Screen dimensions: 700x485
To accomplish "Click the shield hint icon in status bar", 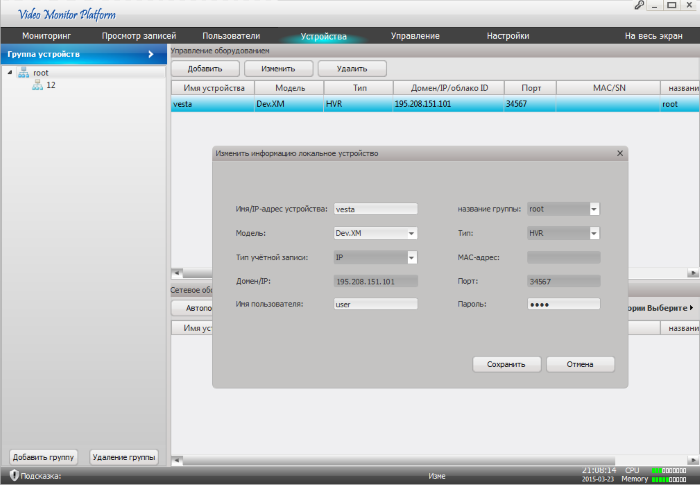I will pyautogui.click(x=14, y=475).
